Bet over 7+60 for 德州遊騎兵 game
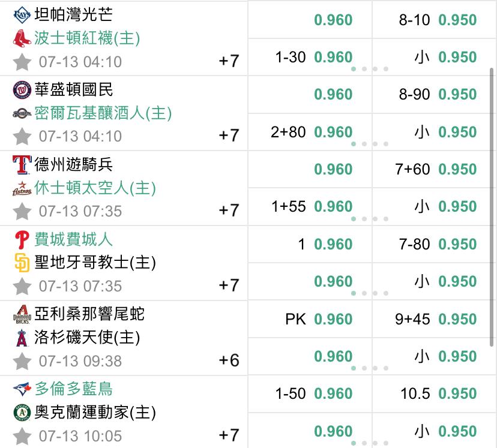The width and height of the screenshot is (497, 448). [x=435, y=169]
